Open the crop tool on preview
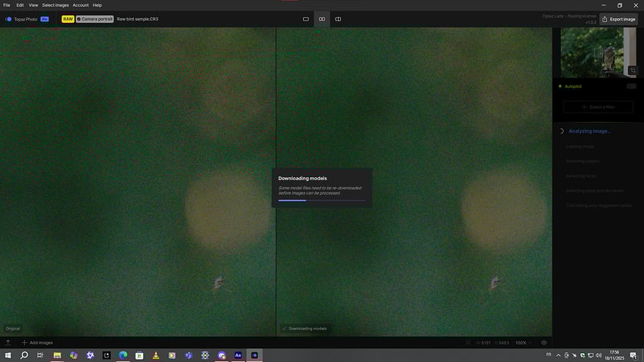This screenshot has width=644, height=362. tap(633, 70)
